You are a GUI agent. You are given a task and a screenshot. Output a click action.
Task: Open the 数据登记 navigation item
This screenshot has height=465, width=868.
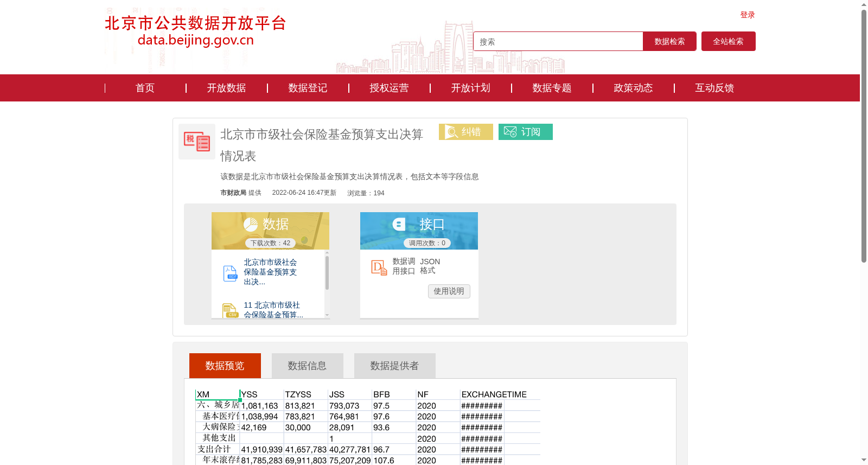308,88
